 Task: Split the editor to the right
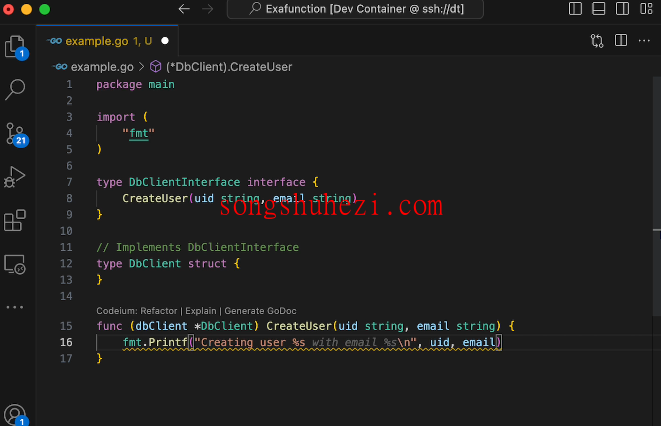621,40
